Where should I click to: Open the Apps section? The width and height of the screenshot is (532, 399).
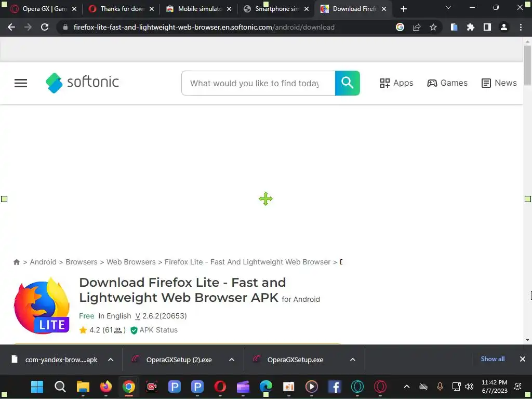396,83
